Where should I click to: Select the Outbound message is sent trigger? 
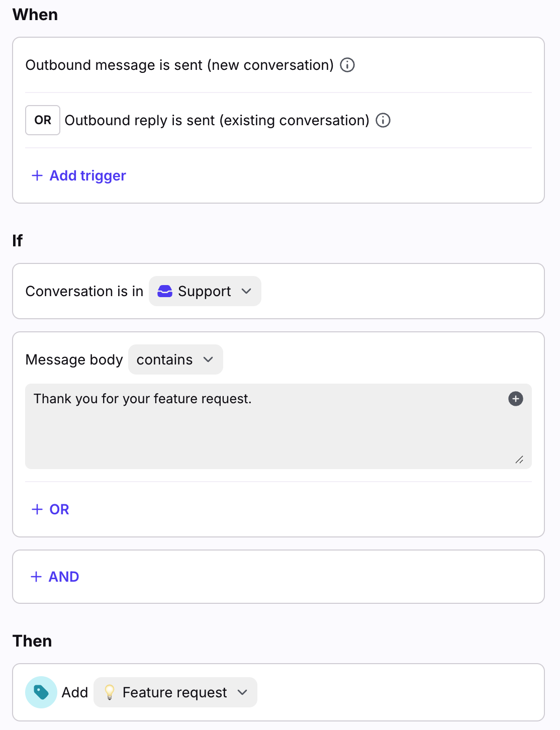[179, 65]
